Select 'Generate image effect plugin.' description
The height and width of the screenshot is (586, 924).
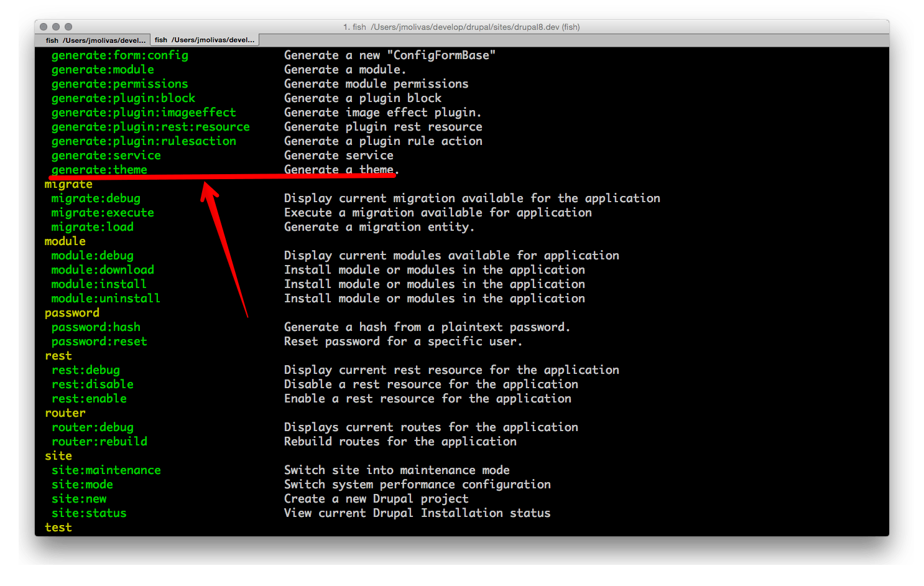383,113
